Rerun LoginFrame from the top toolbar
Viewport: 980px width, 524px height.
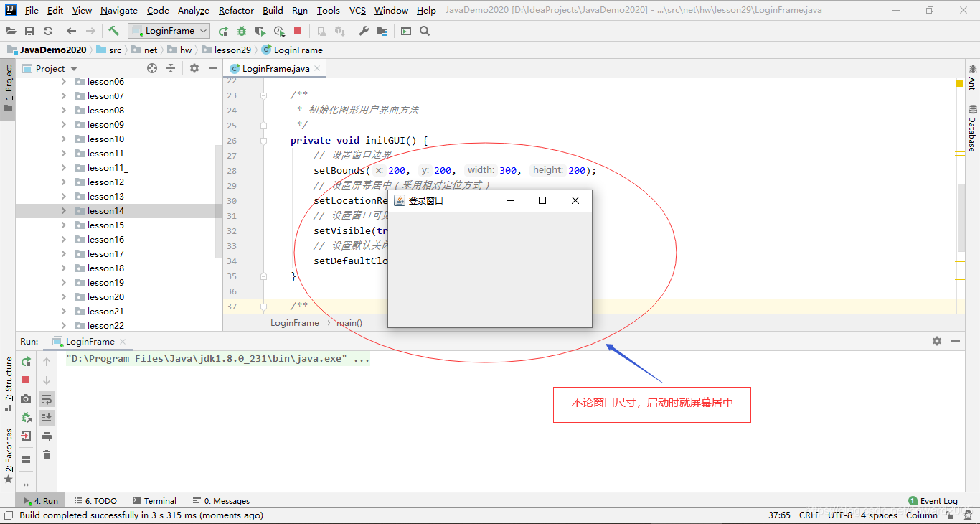(x=224, y=31)
